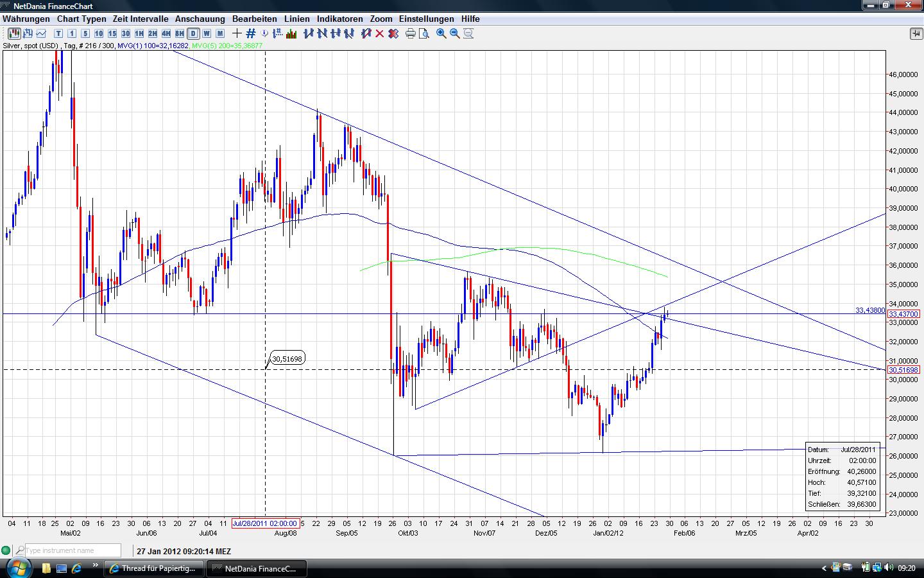Toggle the chart grid (#) button

pyautogui.click(x=251, y=33)
